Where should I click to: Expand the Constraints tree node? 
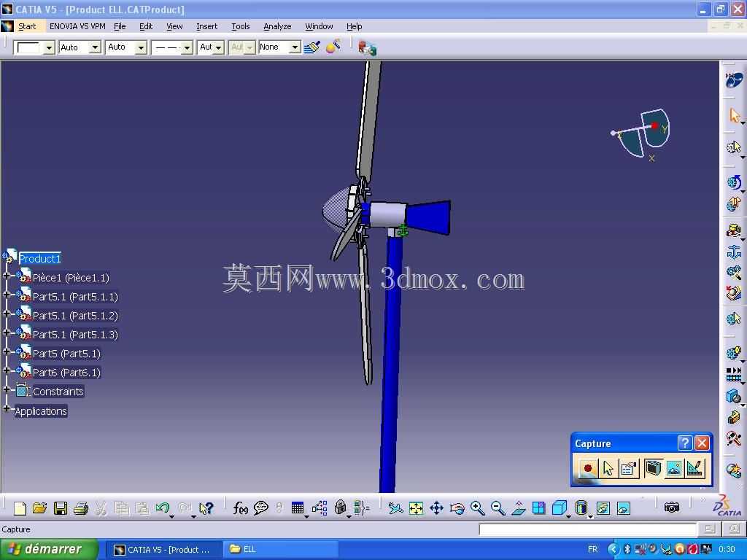coord(6,389)
